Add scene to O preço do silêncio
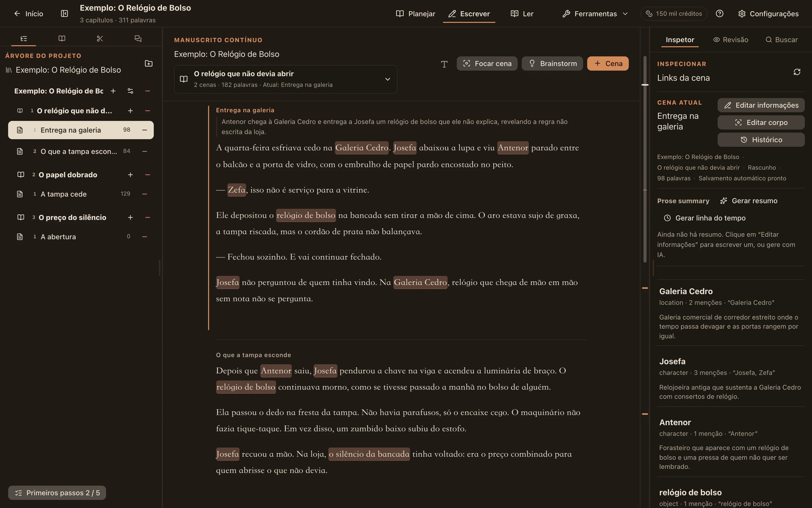Image resolution: width=812 pixels, height=508 pixels. click(x=130, y=217)
